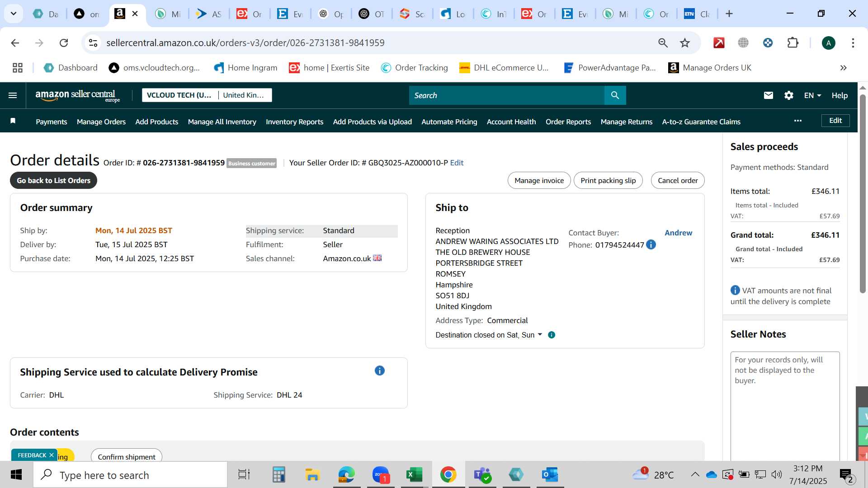Open the Windows Start menu

point(16,475)
